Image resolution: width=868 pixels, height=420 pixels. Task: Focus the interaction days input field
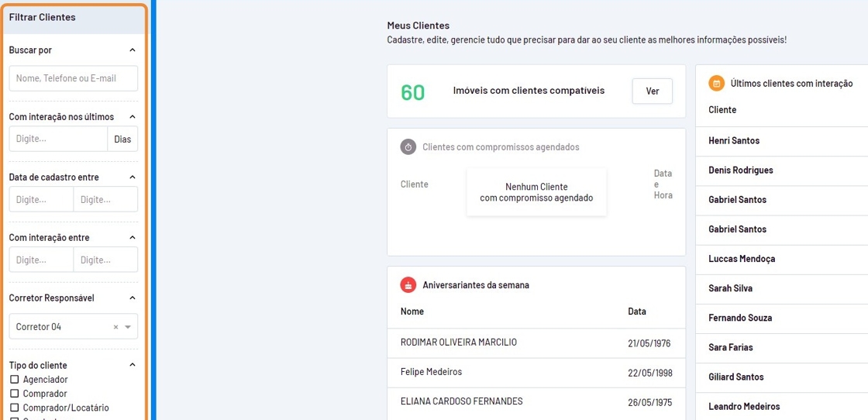(58, 139)
